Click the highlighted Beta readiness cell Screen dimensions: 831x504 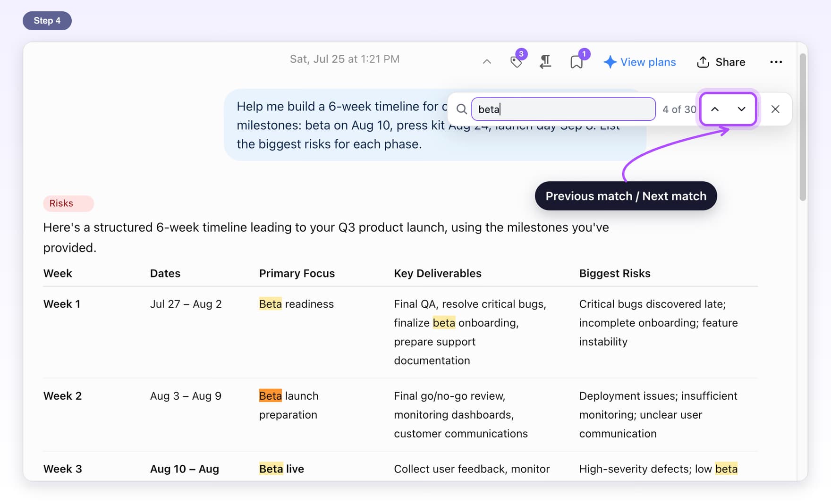297,304
